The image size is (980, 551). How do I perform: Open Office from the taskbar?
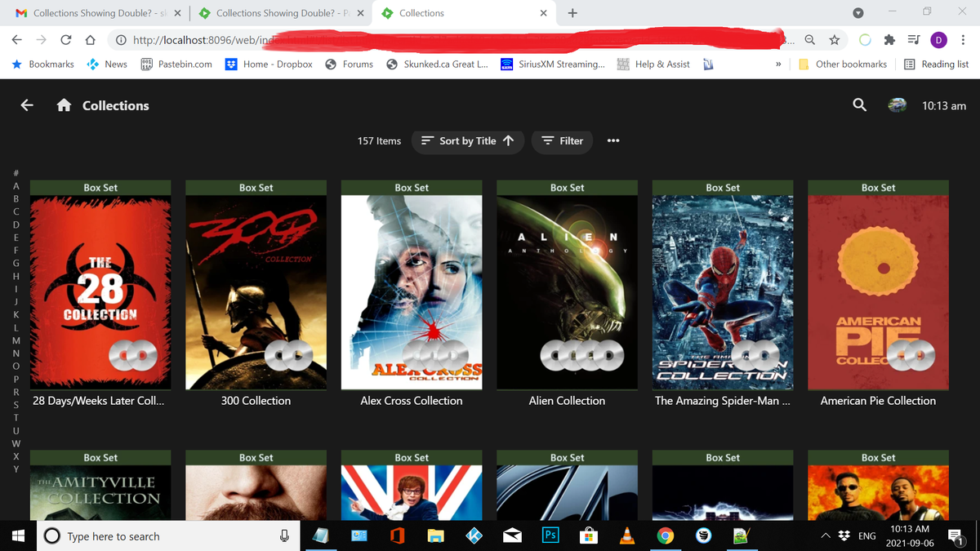tap(398, 536)
